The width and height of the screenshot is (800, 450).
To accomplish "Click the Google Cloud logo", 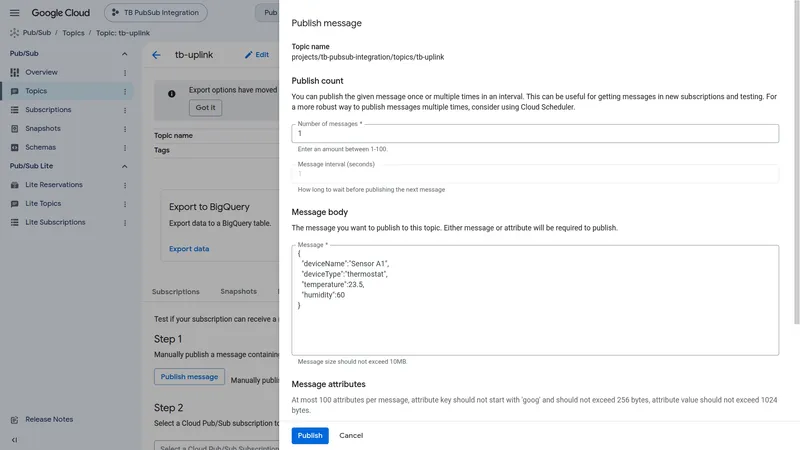I will tap(60, 13).
